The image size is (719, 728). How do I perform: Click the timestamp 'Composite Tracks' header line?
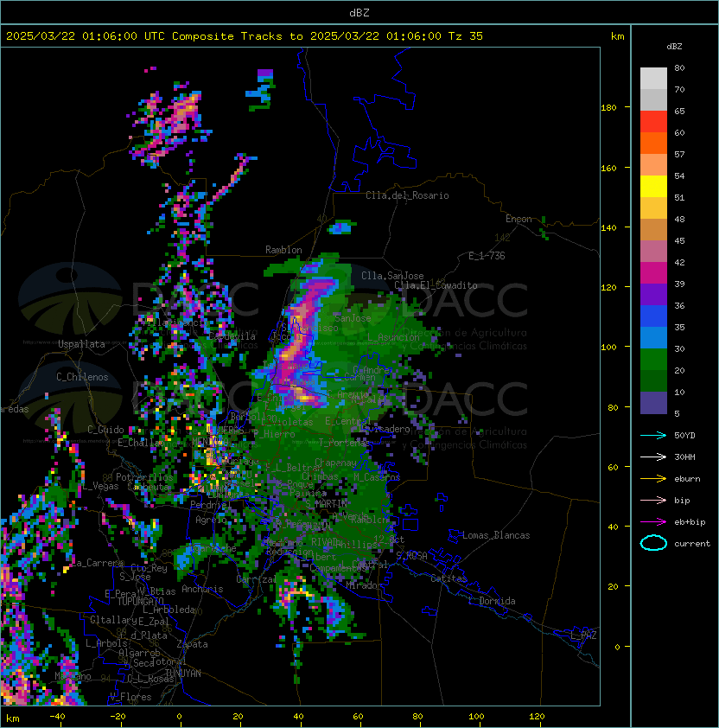point(245,36)
